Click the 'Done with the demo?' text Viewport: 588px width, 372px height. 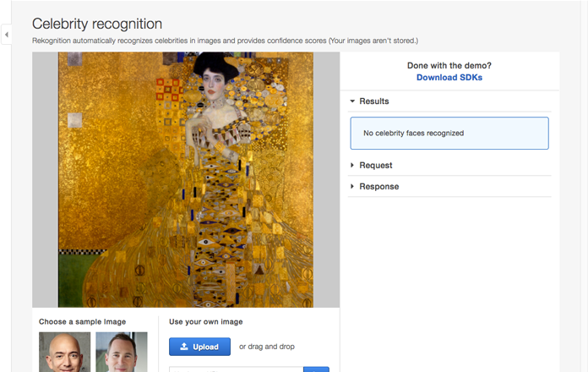click(449, 66)
